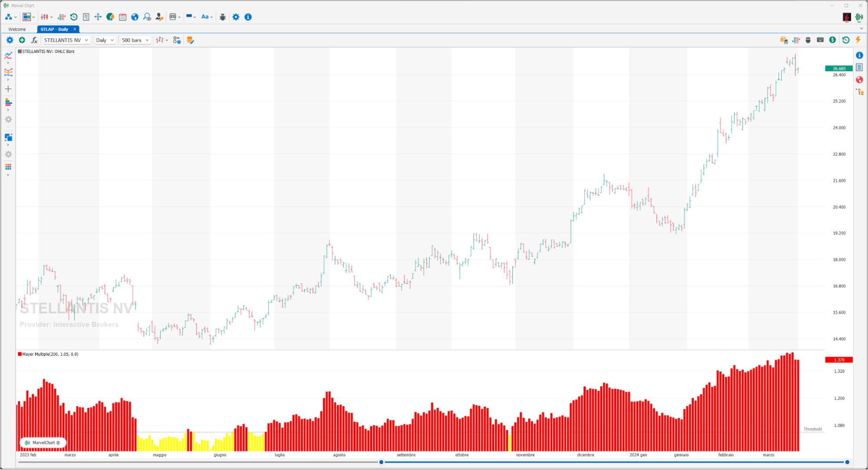Open the info panel on right sidebar
This screenshot has height=470, width=868.
coord(859,55)
